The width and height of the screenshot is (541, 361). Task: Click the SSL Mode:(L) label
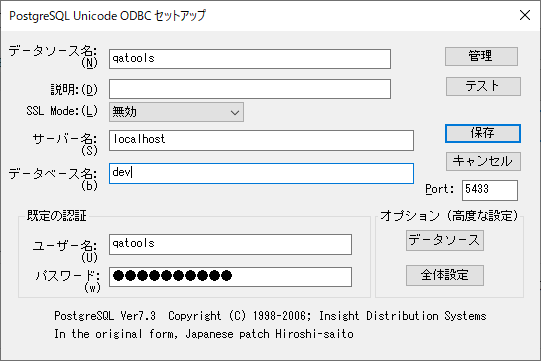coord(62,111)
